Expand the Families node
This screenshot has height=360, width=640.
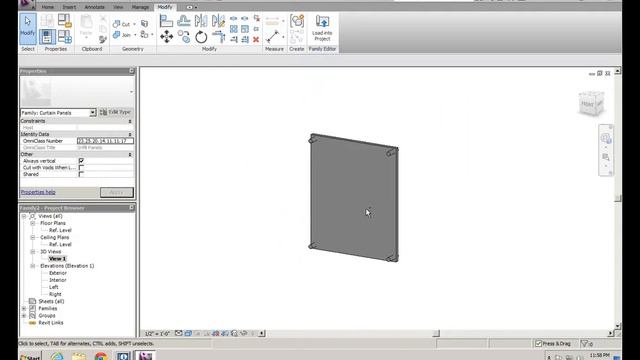24,309
